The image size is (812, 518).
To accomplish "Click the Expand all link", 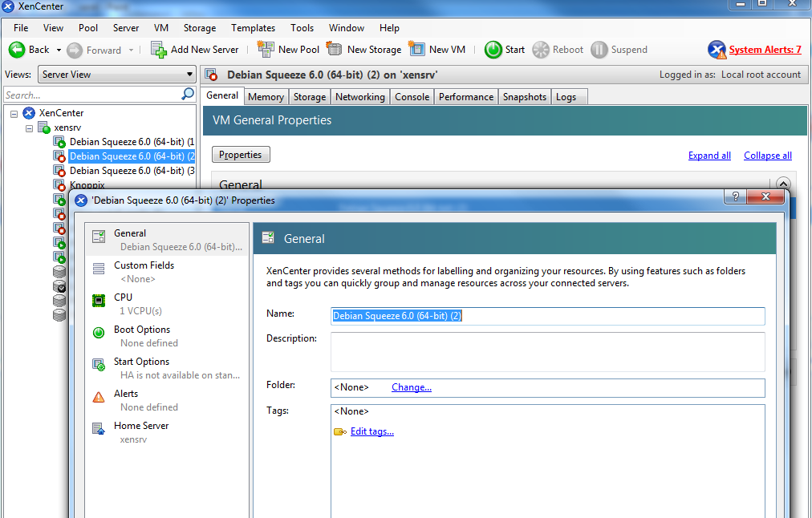I will [x=709, y=156].
